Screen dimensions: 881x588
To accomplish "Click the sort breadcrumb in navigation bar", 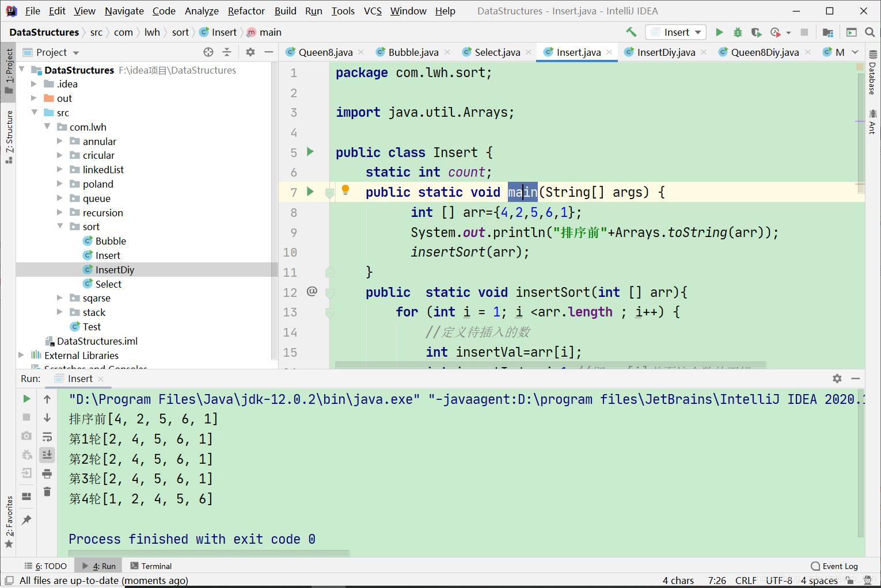I will (x=180, y=32).
